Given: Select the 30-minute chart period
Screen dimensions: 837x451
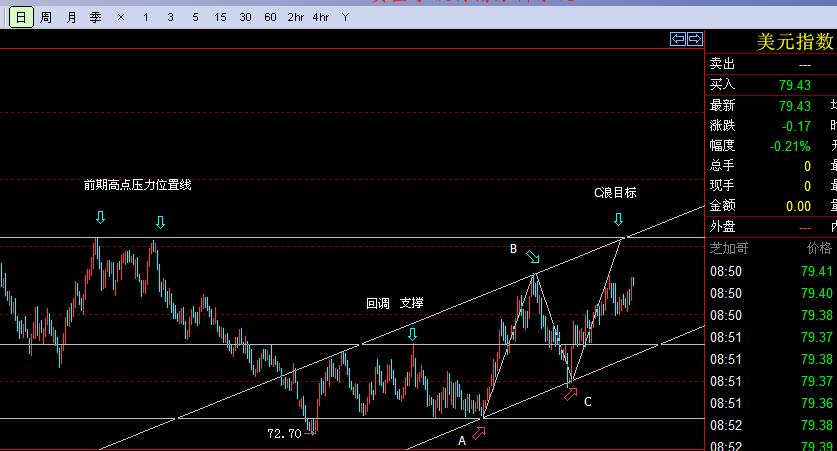Looking at the screenshot, I should pyautogui.click(x=245, y=18).
